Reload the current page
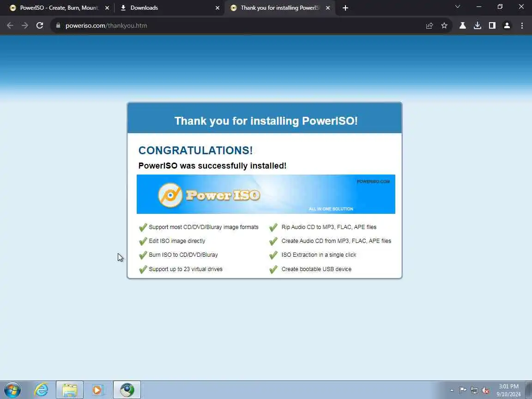Screen dimensions: 532x399 40,25
